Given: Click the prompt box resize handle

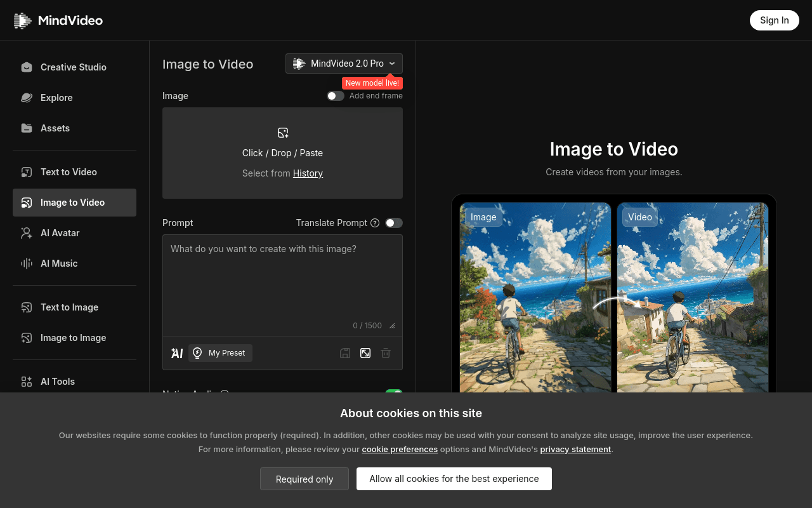Looking at the screenshot, I should (392, 326).
